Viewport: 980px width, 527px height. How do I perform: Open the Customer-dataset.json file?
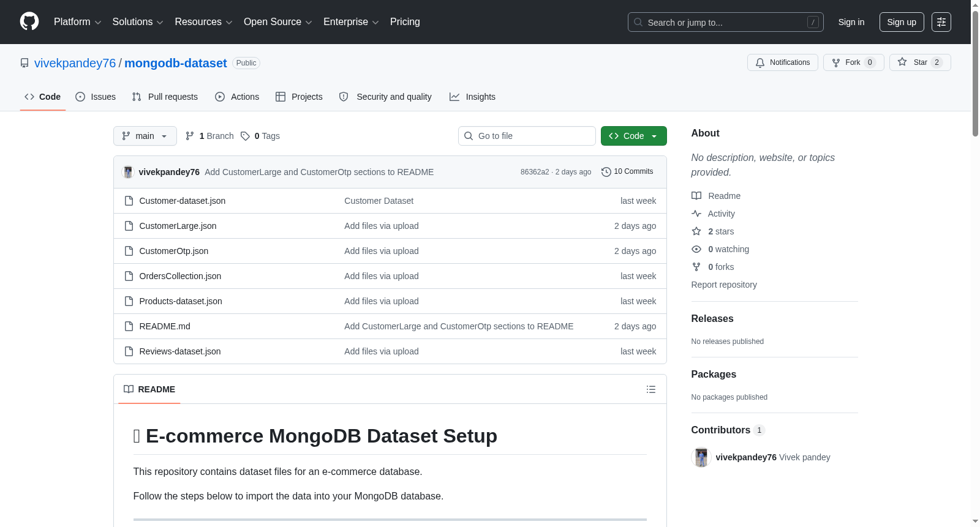point(183,201)
